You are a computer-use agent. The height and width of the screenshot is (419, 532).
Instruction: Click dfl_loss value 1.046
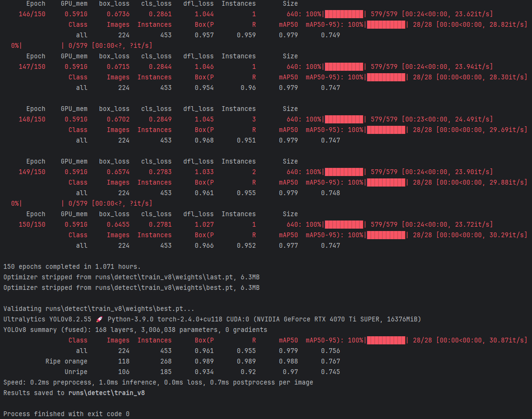click(x=204, y=67)
